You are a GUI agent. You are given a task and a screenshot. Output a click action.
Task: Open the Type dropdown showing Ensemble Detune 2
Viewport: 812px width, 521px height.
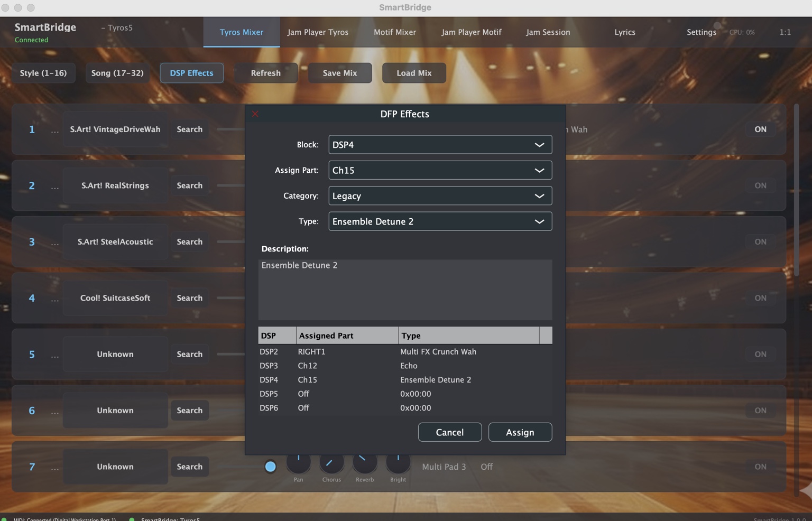pos(439,221)
